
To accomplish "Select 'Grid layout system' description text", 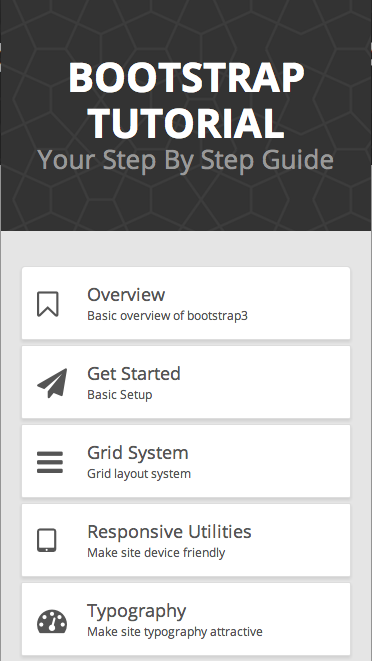I will [x=139, y=474].
